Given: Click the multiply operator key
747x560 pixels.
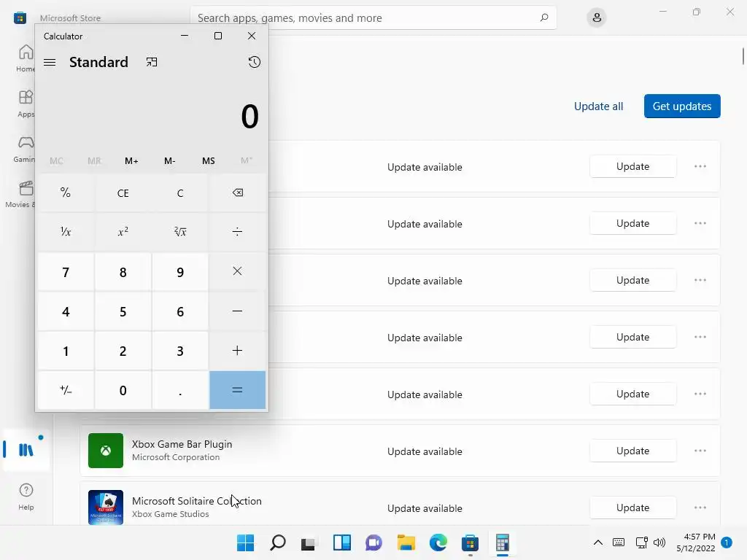Looking at the screenshot, I should pyautogui.click(x=237, y=271).
